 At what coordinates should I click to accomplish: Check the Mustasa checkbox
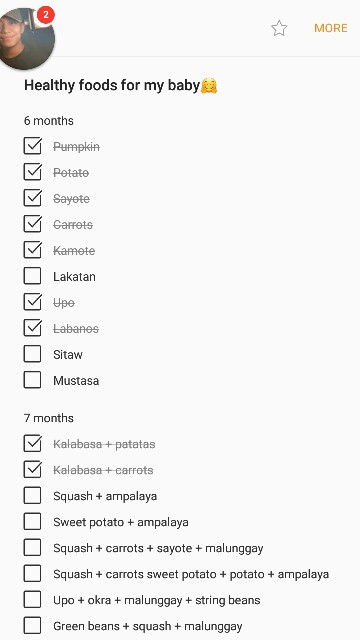33,380
